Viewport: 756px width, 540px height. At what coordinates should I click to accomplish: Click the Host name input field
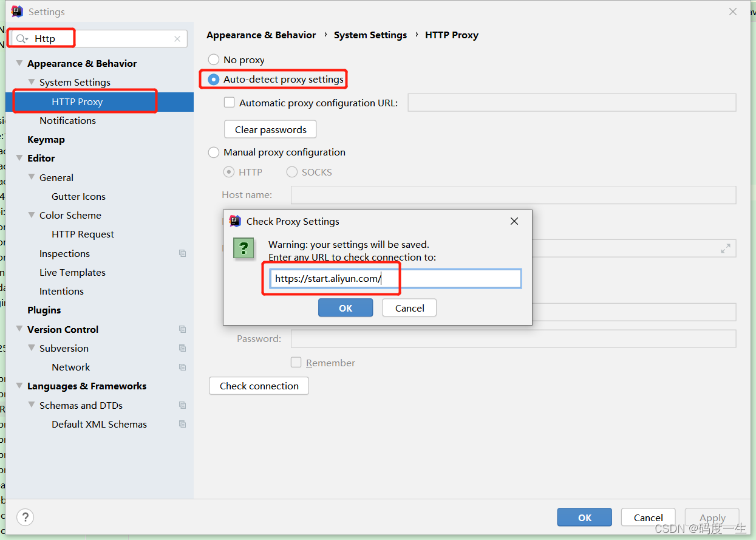[x=513, y=195]
